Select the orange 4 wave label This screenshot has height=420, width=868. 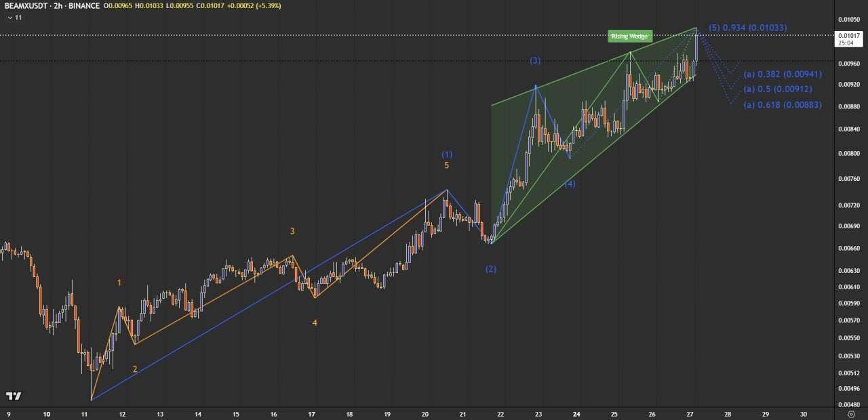pyautogui.click(x=315, y=322)
